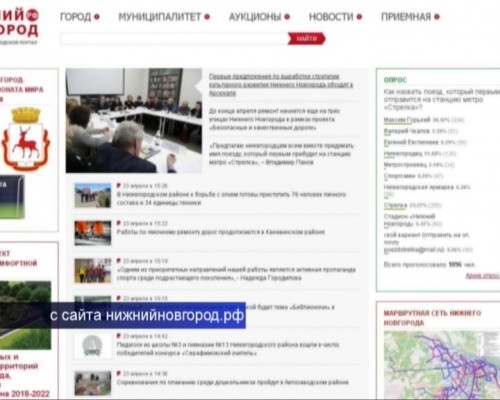Open headline quoting Владимир Панов about metro train name

281,154
